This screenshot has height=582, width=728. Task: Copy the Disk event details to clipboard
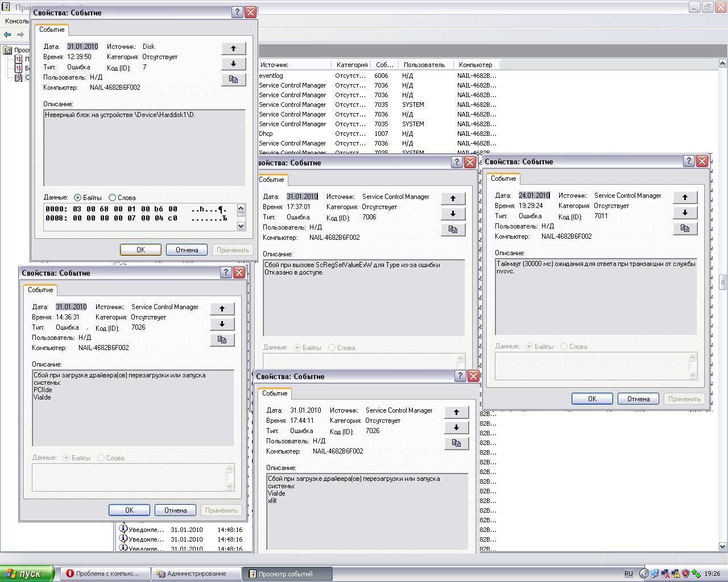point(233,80)
